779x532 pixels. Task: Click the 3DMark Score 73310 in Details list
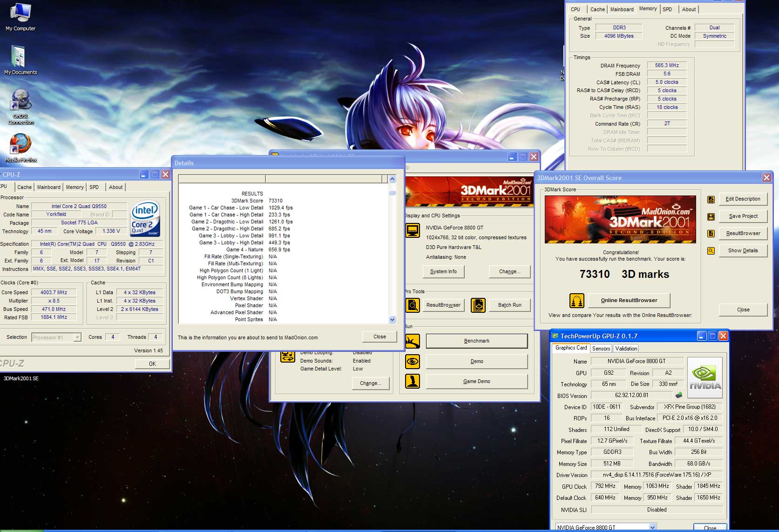click(x=275, y=201)
